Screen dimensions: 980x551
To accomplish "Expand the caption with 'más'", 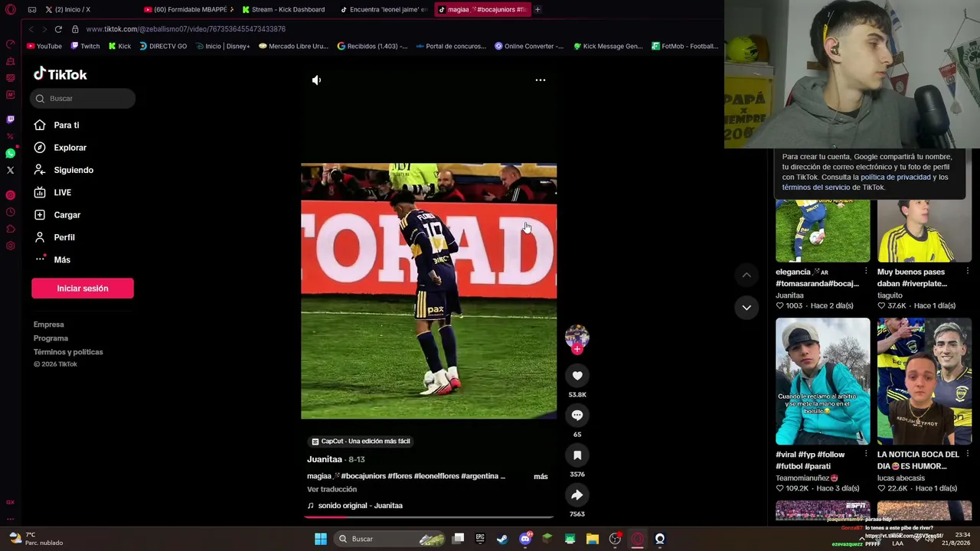I will click(541, 477).
